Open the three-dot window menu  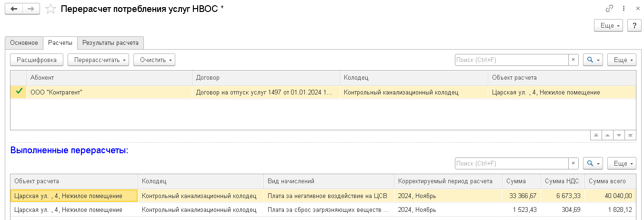click(624, 9)
